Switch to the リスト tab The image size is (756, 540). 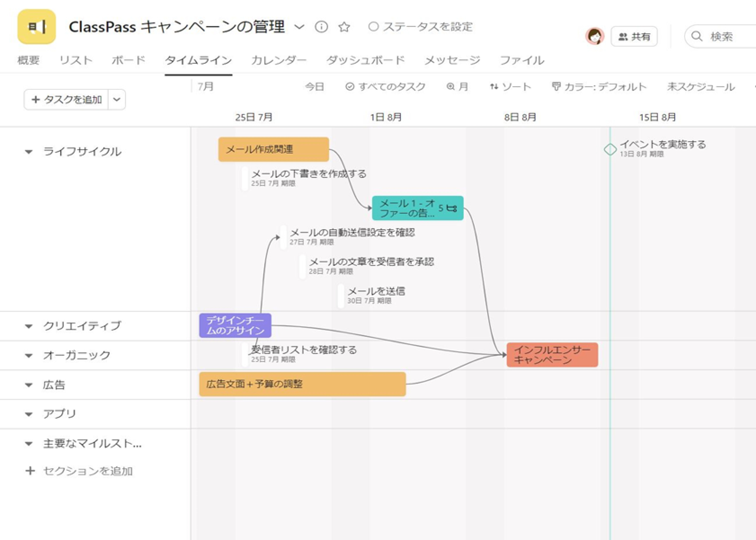coord(76,60)
